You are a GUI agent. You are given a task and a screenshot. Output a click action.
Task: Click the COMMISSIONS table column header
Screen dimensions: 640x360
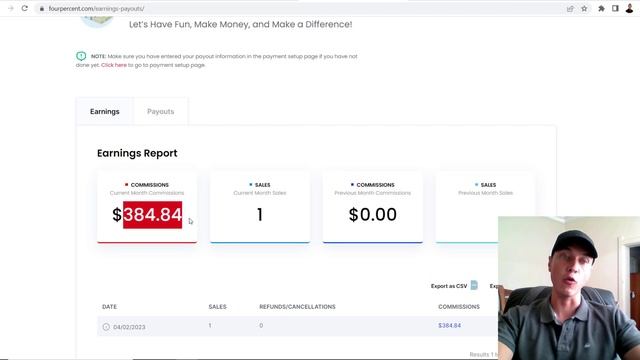point(459,307)
